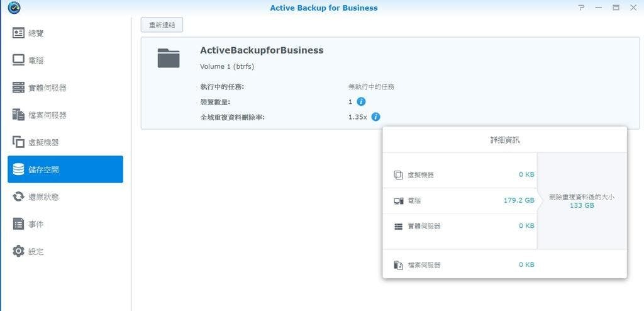This screenshot has width=644, height=311.
Task: Maximize the Active Backup for Business window
Action: (x=616, y=8)
